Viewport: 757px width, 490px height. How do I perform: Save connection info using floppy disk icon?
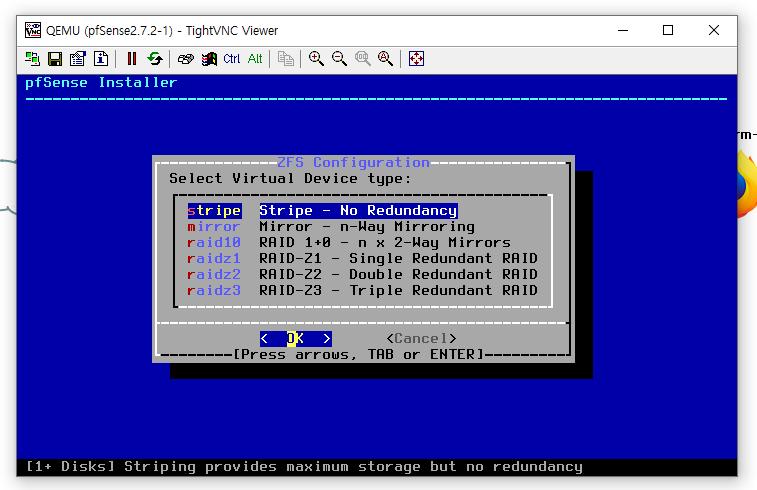(55, 59)
